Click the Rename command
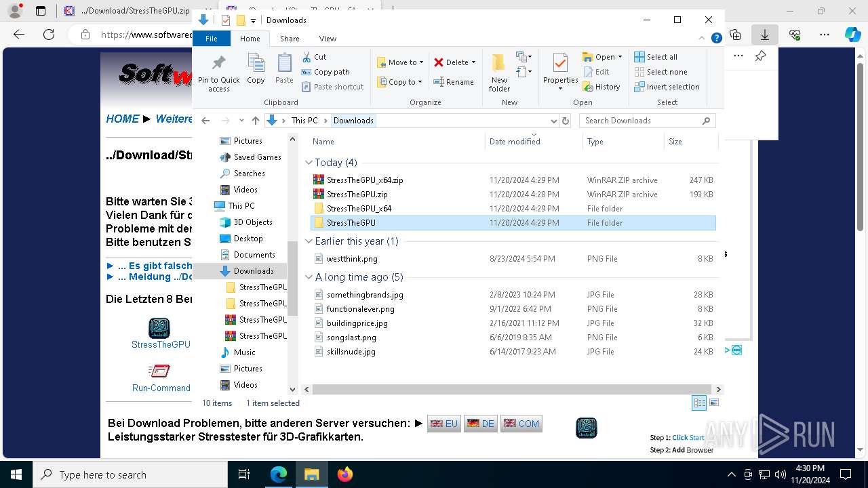The width and height of the screenshot is (868, 488). tap(454, 82)
